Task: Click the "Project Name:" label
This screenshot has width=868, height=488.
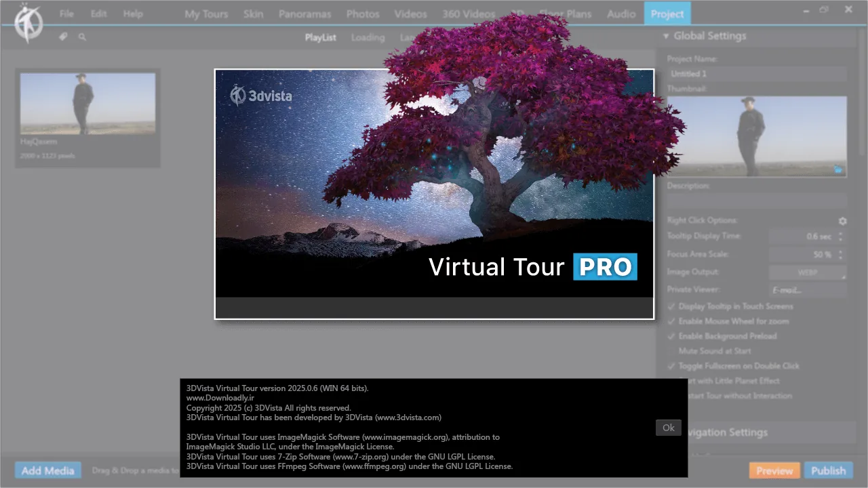Action: click(x=692, y=59)
